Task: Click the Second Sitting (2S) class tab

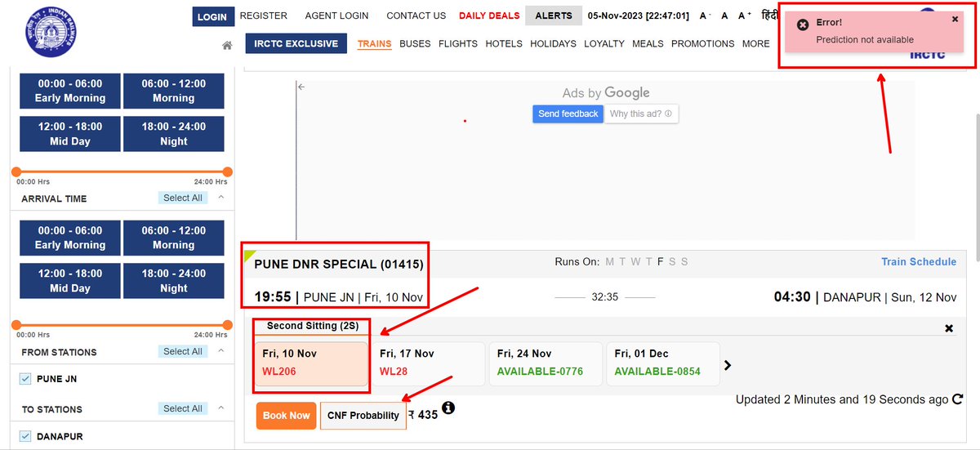Action: (x=313, y=326)
